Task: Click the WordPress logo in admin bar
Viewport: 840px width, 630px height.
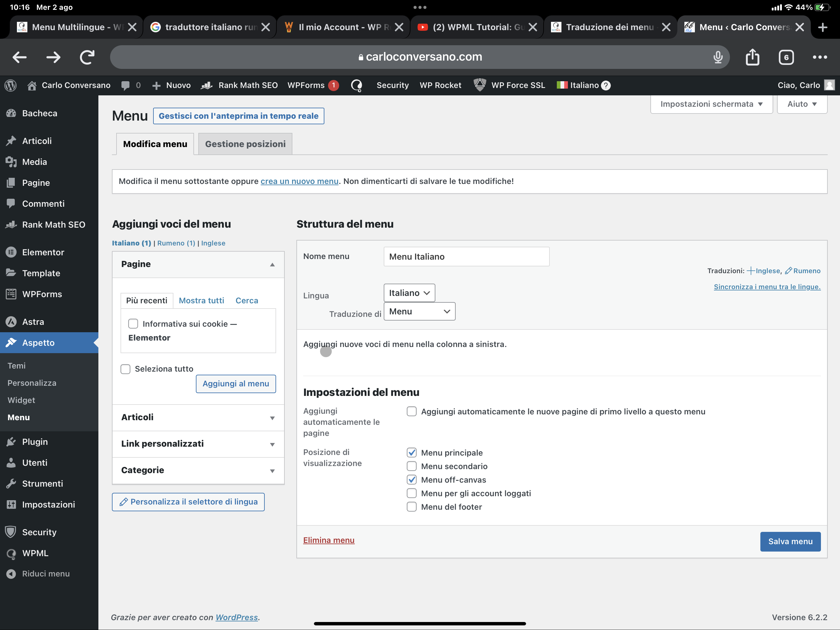Action: [x=11, y=85]
